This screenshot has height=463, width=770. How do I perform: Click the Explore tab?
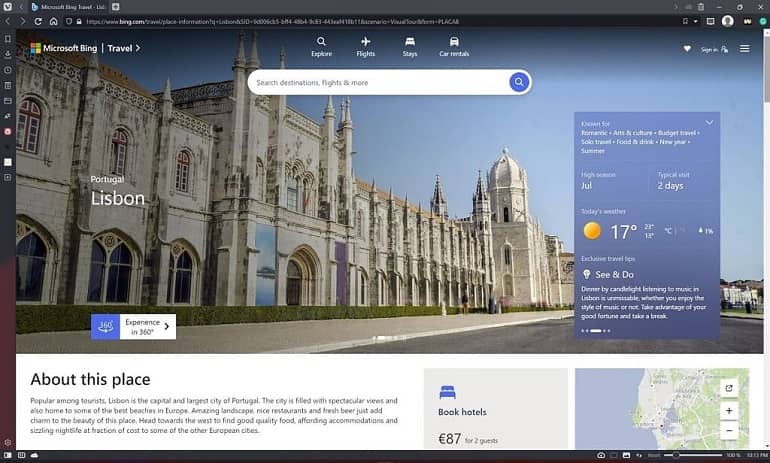point(321,46)
